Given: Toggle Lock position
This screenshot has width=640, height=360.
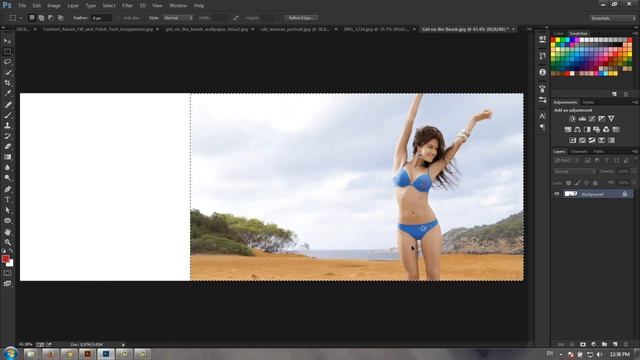Looking at the screenshot, I should click(586, 183).
